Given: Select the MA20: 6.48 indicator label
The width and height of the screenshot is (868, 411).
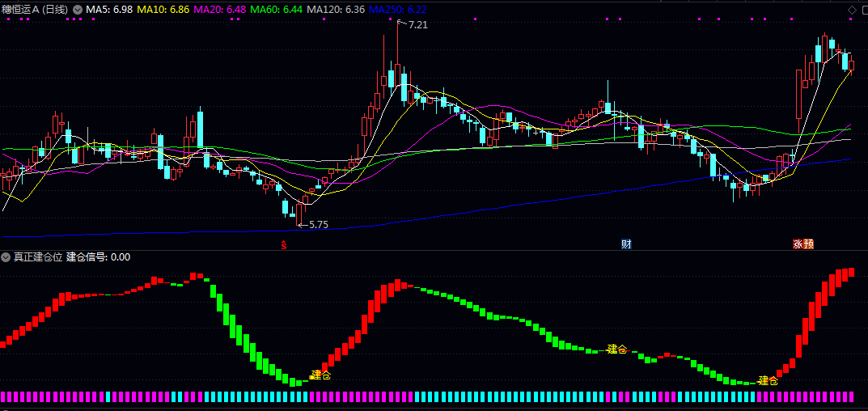Looking at the screenshot, I should [220, 10].
